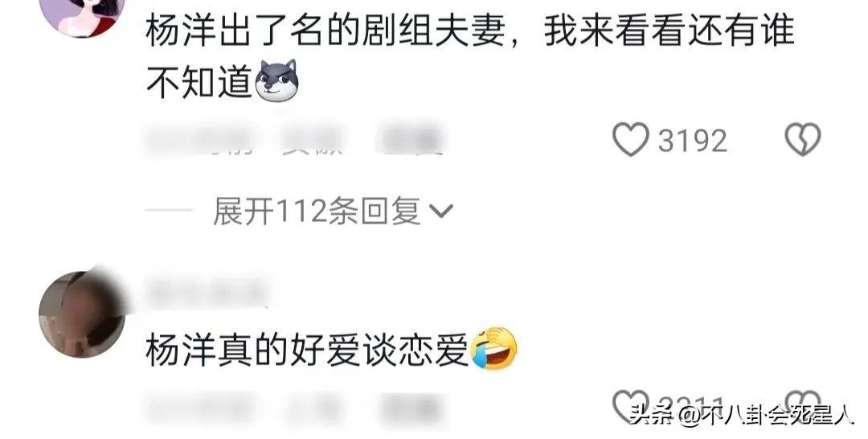Click the chevron arrow beside 展开112条回复
868x439 pixels.
441,211
